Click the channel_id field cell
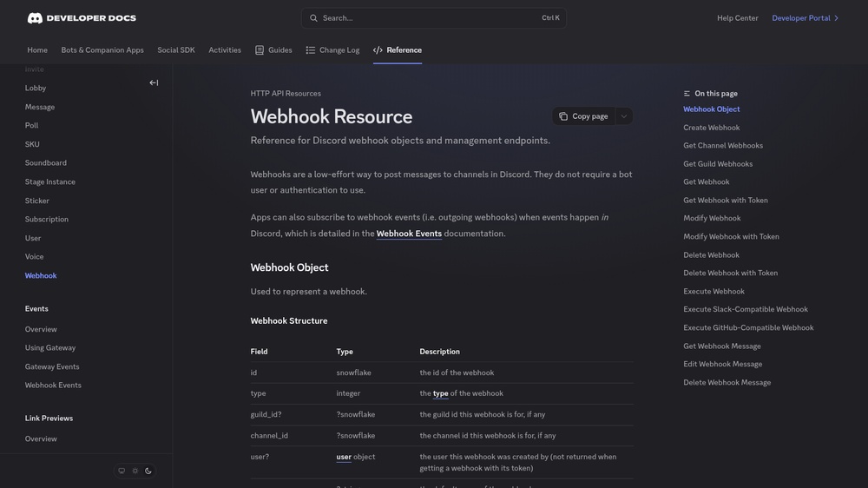Image resolution: width=868 pixels, height=488 pixels. click(x=269, y=436)
